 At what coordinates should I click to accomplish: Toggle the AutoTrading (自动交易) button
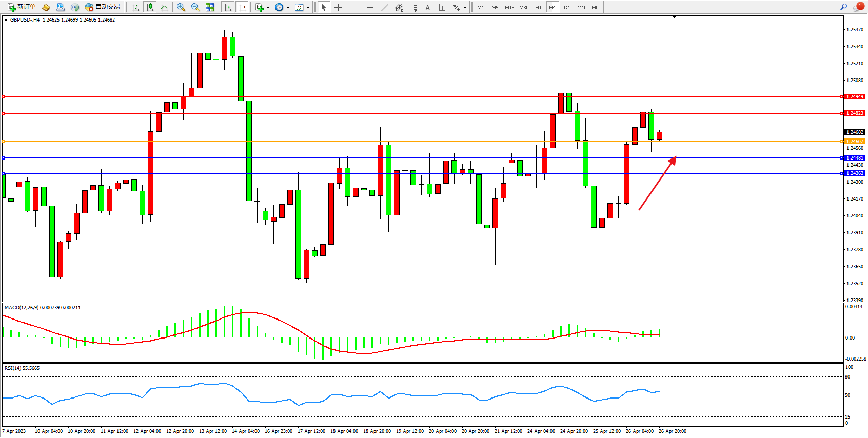pyautogui.click(x=102, y=7)
